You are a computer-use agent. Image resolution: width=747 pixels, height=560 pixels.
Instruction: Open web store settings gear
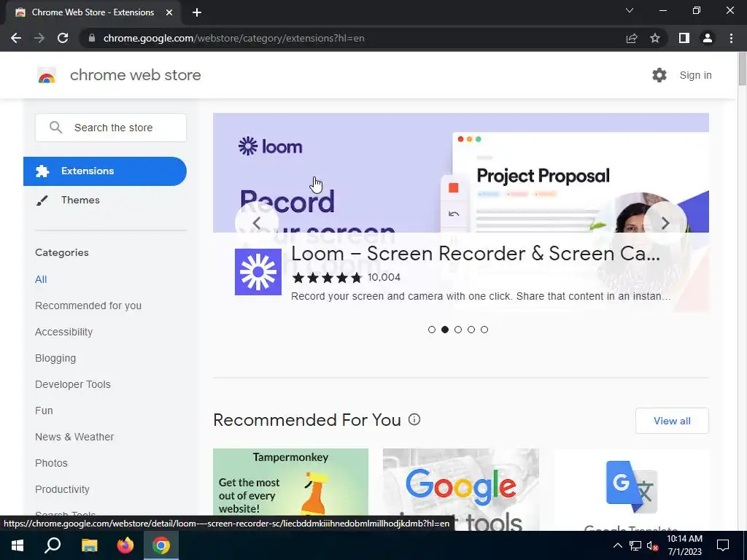[659, 75]
